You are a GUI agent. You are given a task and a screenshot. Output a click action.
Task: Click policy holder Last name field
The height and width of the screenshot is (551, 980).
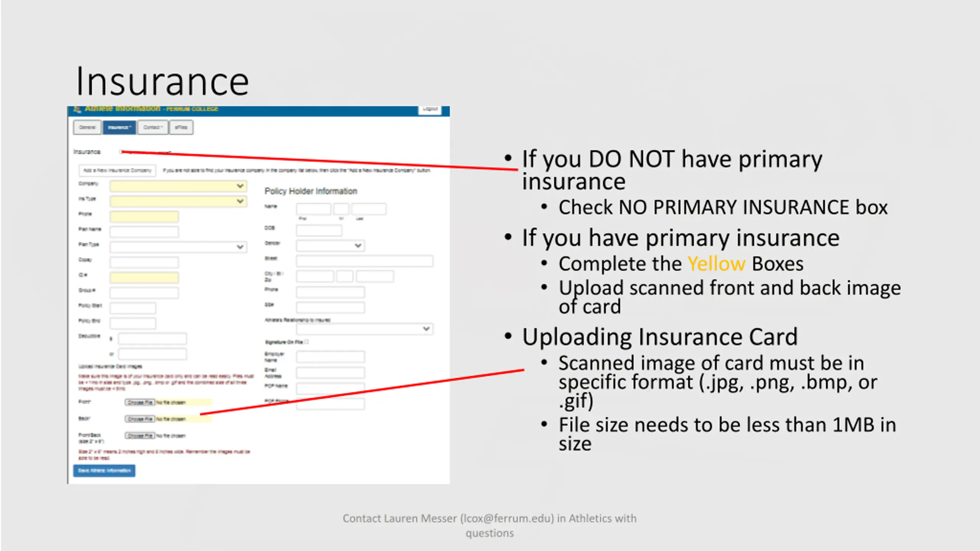coord(369,209)
